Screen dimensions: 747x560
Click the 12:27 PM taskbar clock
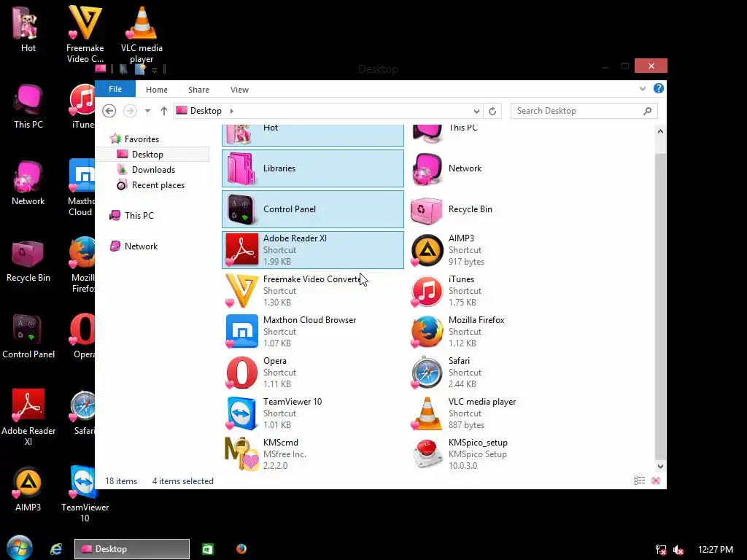point(716,550)
